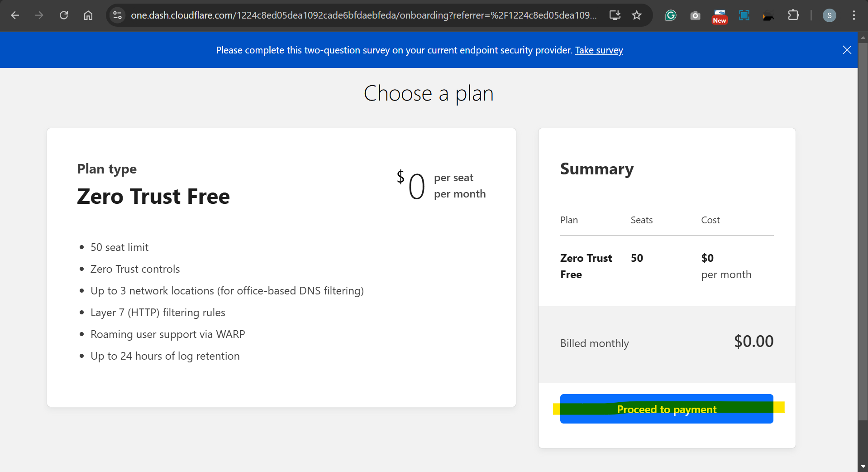Click the 'Up to 3 network locations' bullet

coord(227,291)
